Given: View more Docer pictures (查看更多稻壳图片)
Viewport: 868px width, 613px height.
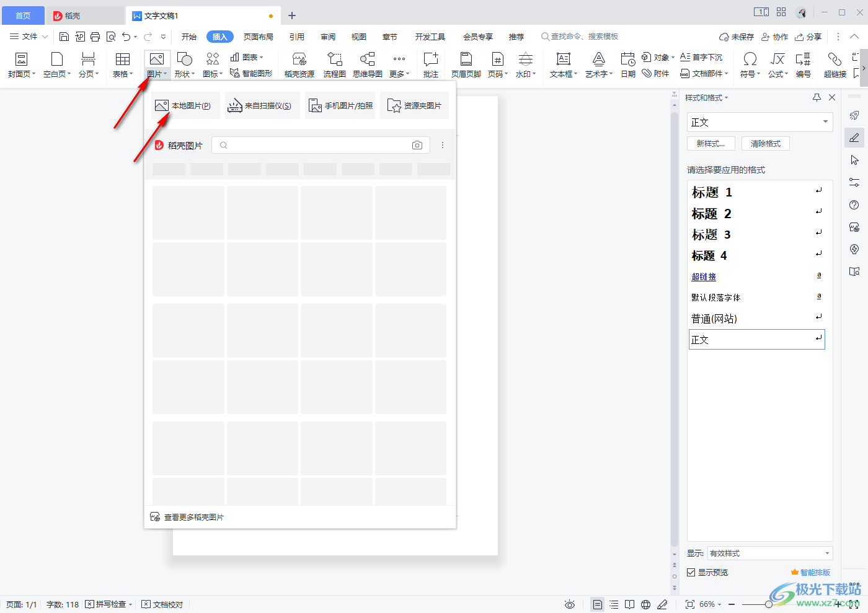Looking at the screenshot, I should pos(187,517).
